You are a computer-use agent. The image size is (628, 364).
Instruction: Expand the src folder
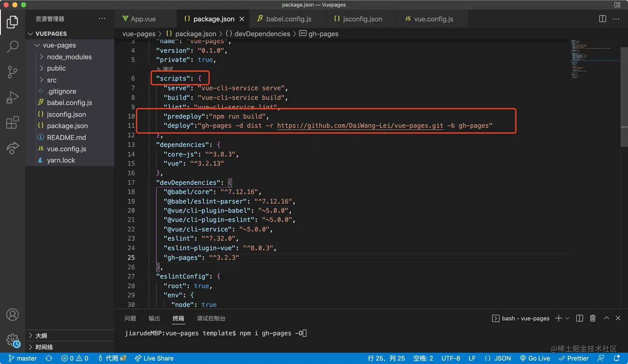click(70, 80)
